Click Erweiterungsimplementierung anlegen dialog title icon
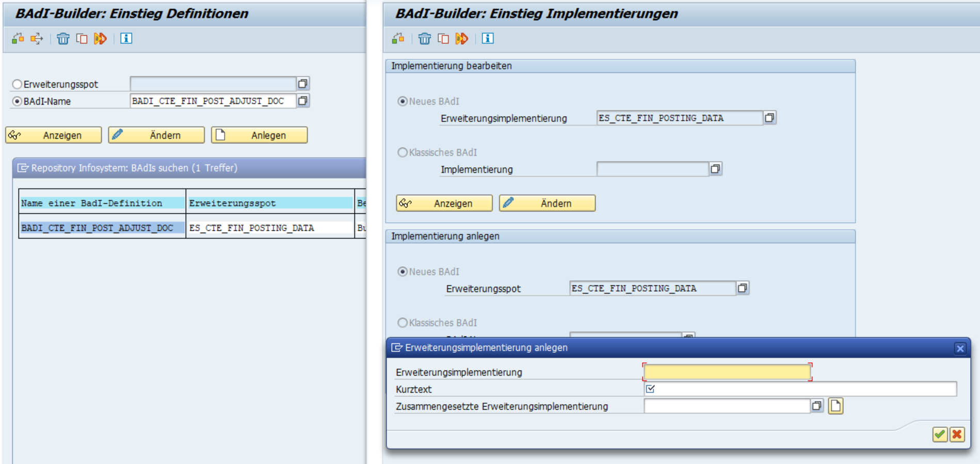Image resolution: width=980 pixels, height=464 pixels. click(396, 348)
